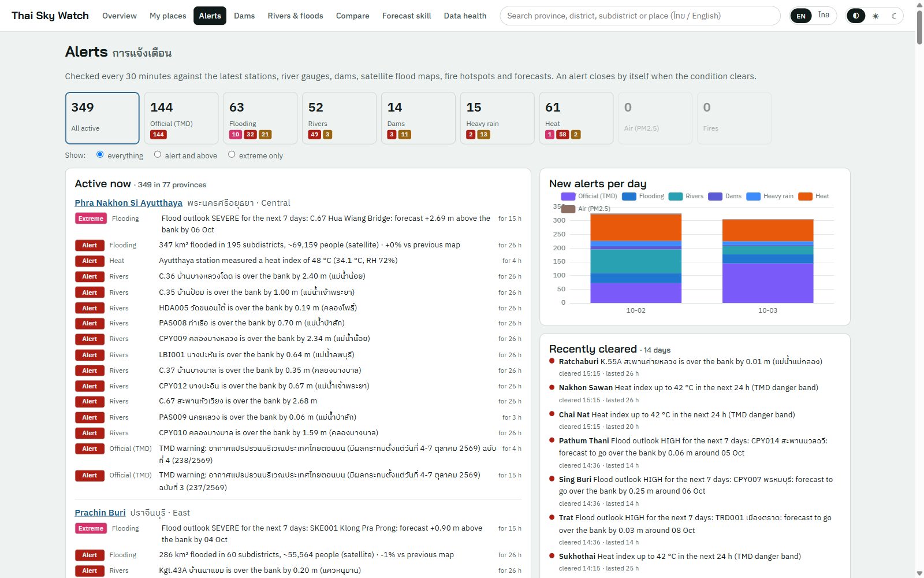The image size is (924, 578).
Task: Click the search province input field
Action: click(x=640, y=16)
